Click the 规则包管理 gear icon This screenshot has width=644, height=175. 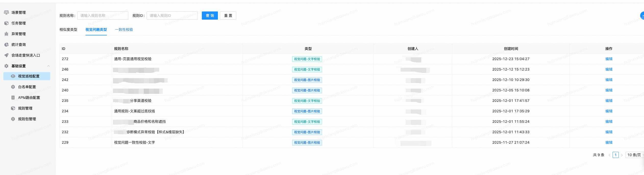(x=13, y=119)
